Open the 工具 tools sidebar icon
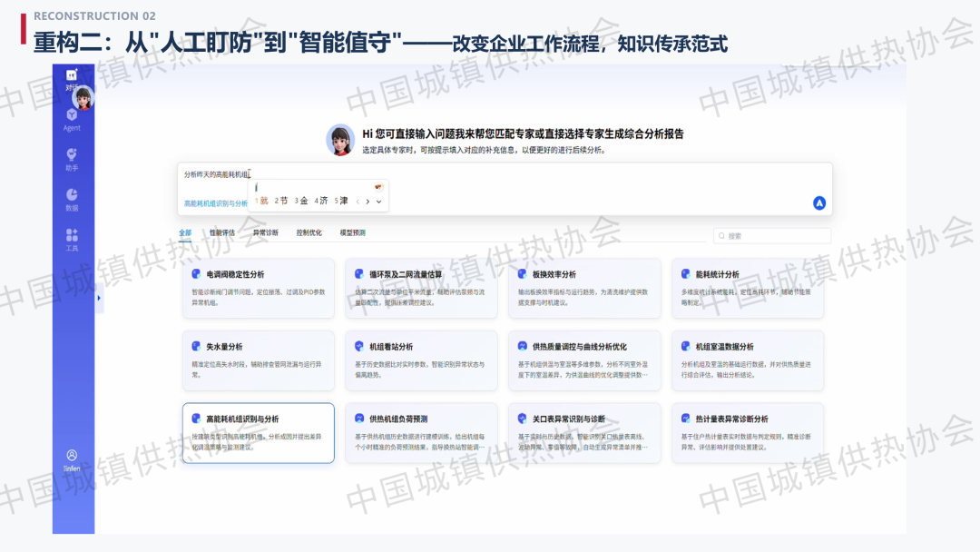The height and width of the screenshot is (552, 980). [72, 240]
